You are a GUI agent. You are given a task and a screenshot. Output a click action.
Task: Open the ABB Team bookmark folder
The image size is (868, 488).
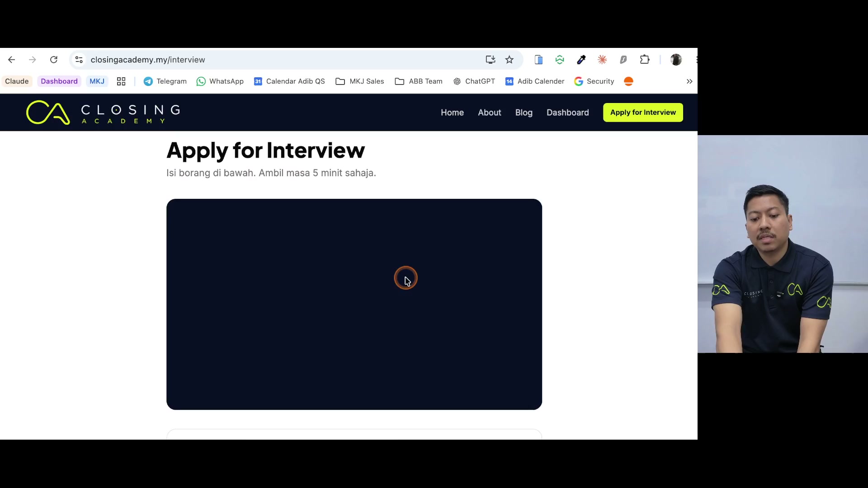pyautogui.click(x=419, y=81)
